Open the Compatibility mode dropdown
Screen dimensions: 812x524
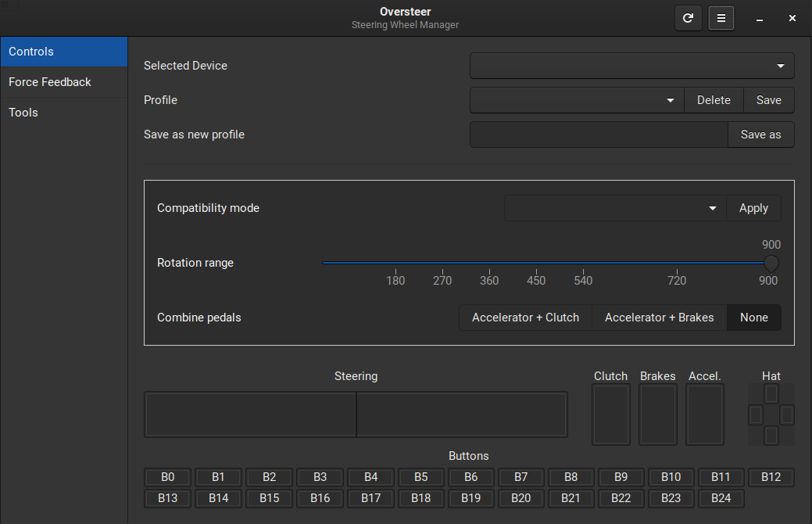(615, 208)
